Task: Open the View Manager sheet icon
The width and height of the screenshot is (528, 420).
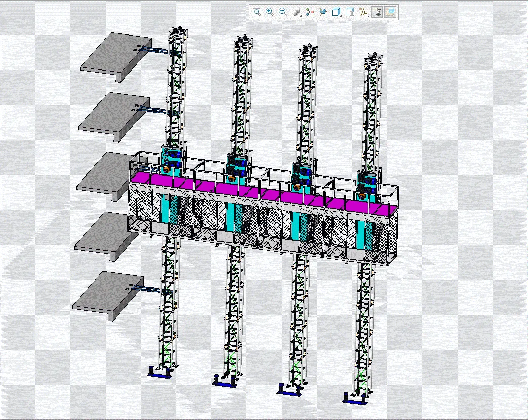Action: point(350,12)
